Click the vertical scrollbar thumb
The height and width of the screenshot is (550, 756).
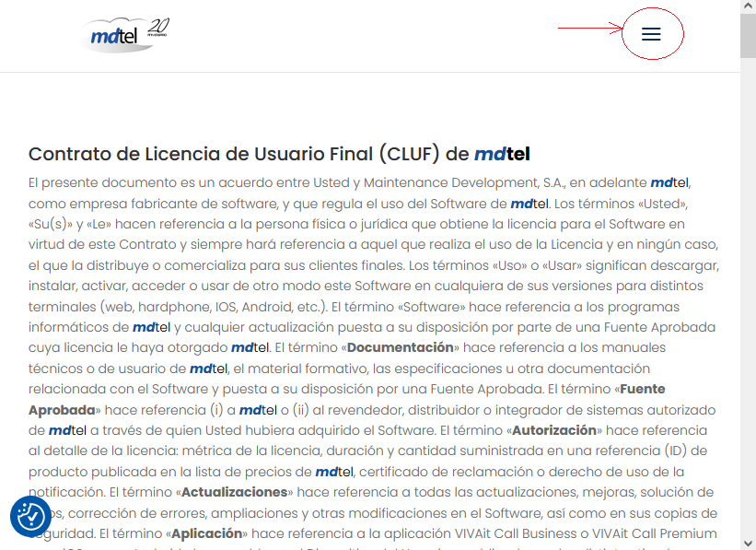(x=748, y=37)
